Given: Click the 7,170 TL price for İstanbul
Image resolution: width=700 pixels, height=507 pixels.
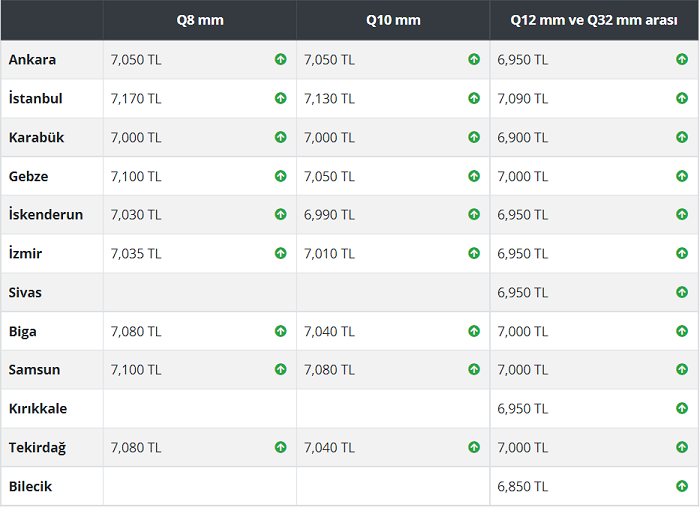Looking at the screenshot, I should coord(135,99).
